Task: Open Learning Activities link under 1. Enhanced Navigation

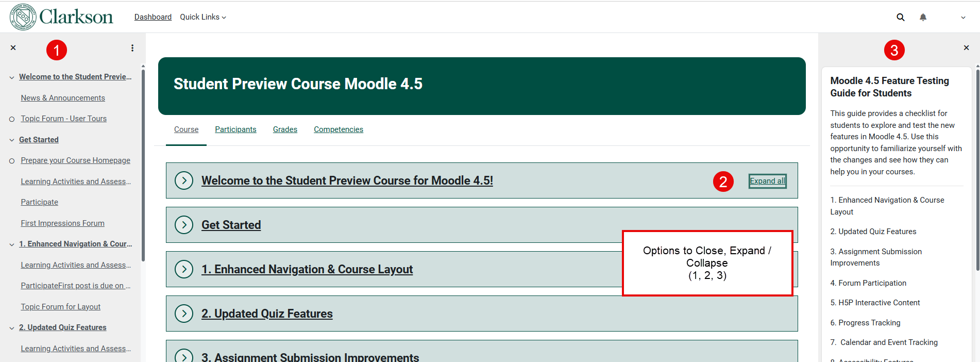Action: coord(76,265)
